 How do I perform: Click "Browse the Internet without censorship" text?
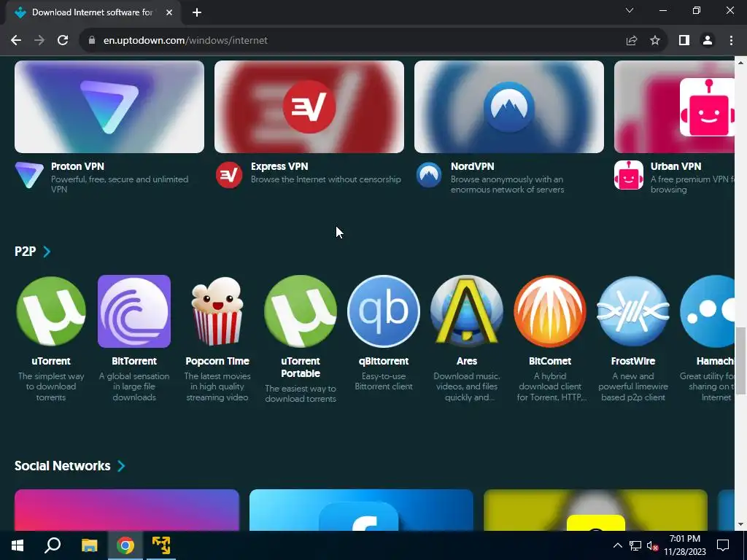(326, 179)
